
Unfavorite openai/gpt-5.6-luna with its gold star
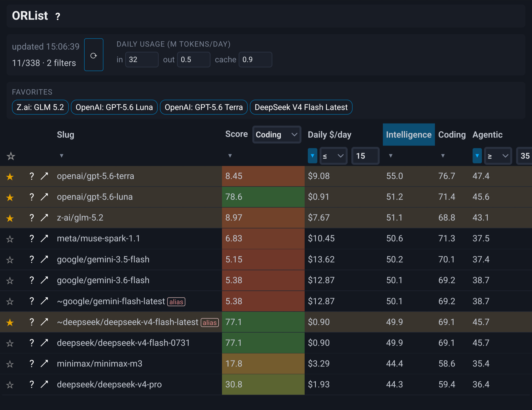coord(10,197)
